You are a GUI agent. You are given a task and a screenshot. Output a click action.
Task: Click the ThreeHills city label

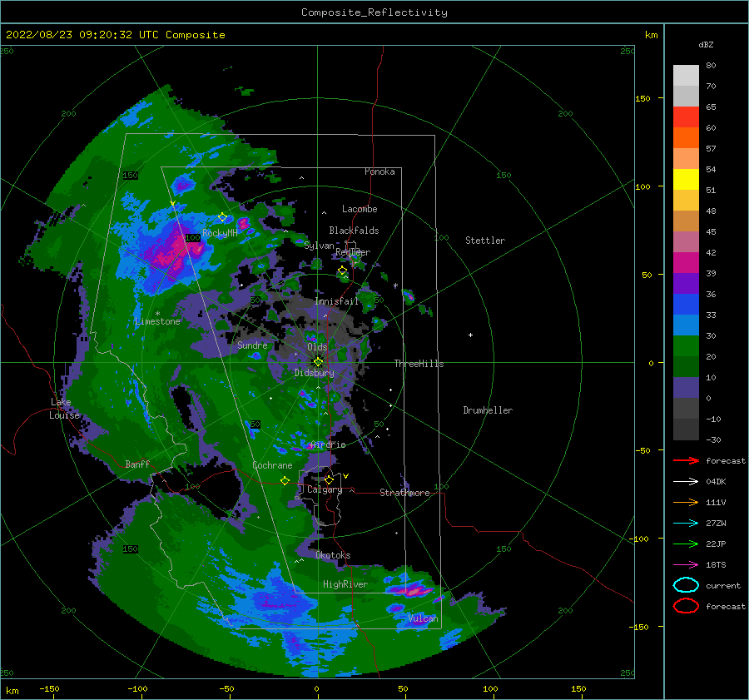coord(419,364)
